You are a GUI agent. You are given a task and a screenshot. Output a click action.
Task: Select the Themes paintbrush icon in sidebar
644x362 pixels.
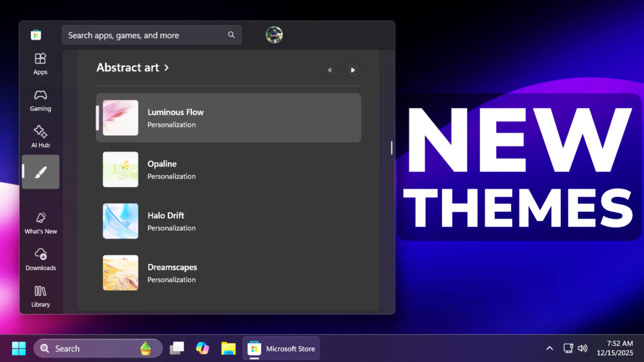click(40, 172)
